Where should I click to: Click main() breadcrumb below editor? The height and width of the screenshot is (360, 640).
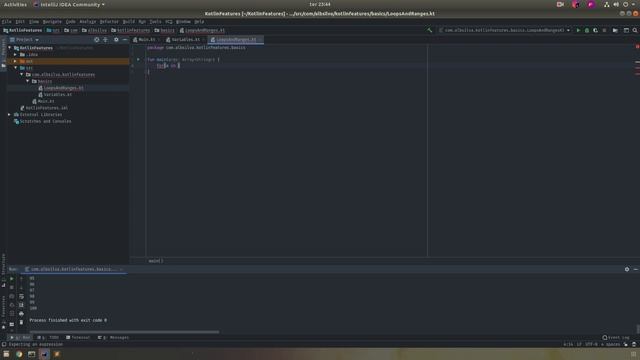(x=156, y=261)
